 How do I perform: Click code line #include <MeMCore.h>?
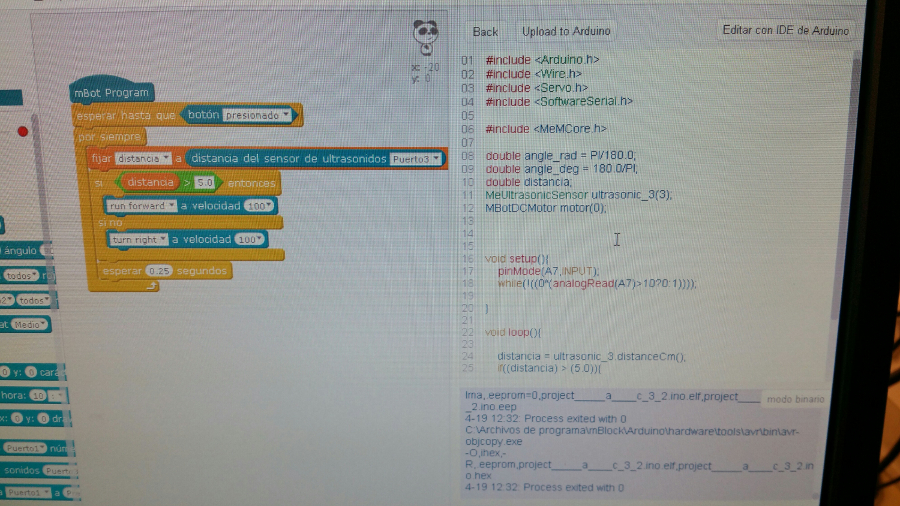[546, 129]
